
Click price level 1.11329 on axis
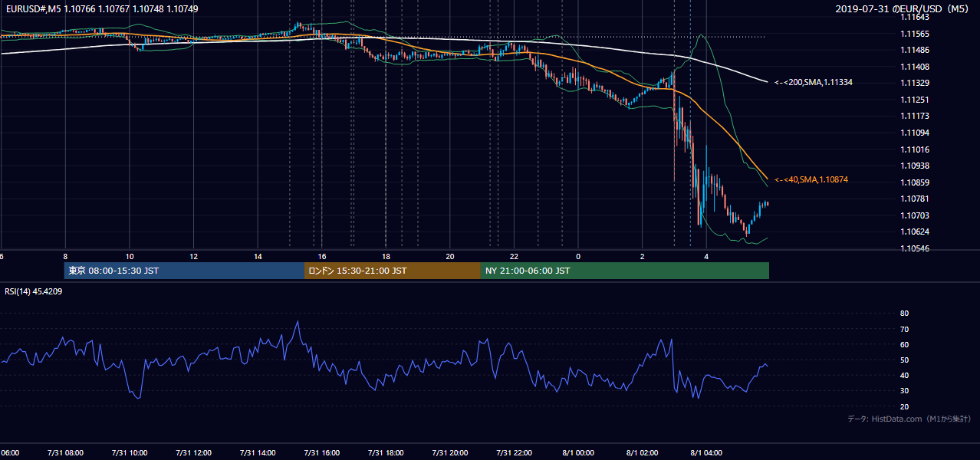point(914,83)
